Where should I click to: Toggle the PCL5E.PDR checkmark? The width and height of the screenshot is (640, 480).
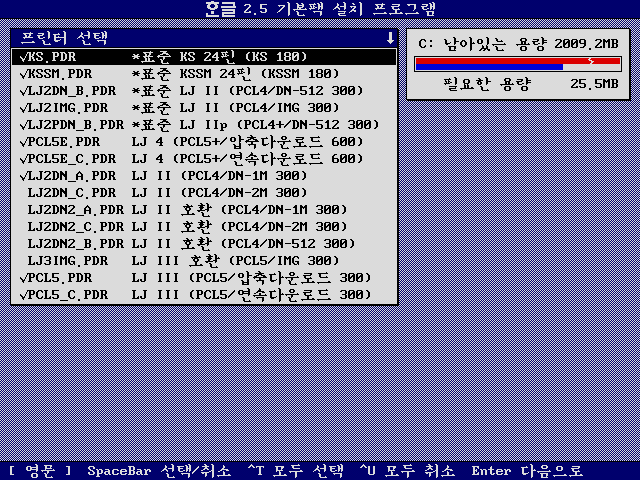pos(23,142)
